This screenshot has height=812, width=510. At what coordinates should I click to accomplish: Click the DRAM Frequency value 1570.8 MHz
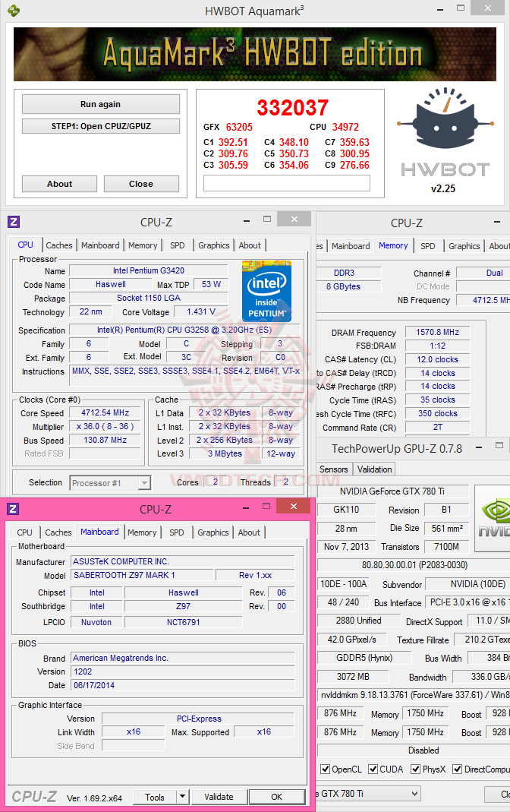click(438, 332)
